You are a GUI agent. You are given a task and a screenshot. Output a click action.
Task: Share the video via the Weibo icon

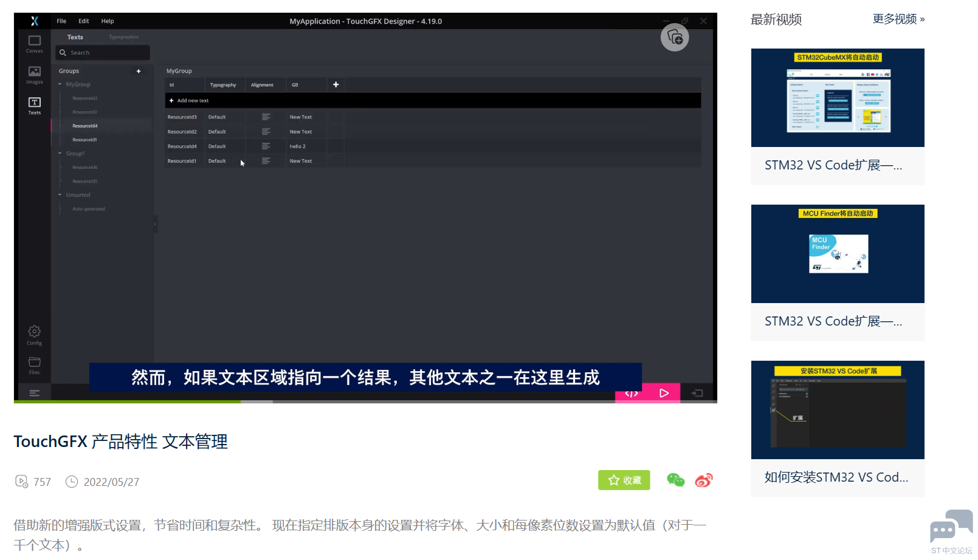click(x=704, y=480)
